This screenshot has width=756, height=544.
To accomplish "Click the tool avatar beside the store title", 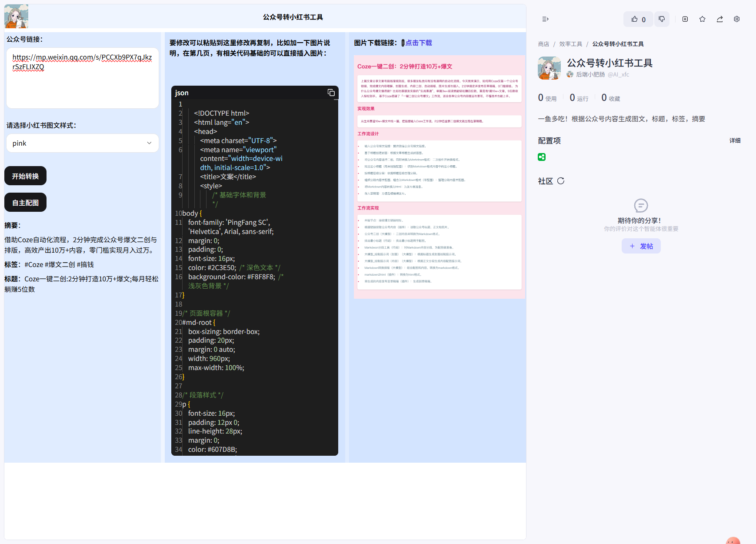I will point(549,68).
